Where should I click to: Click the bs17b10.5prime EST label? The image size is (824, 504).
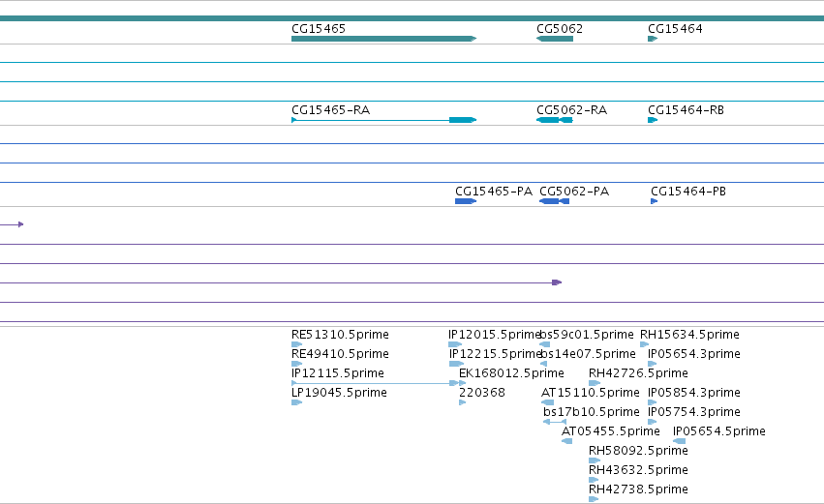[592, 412]
